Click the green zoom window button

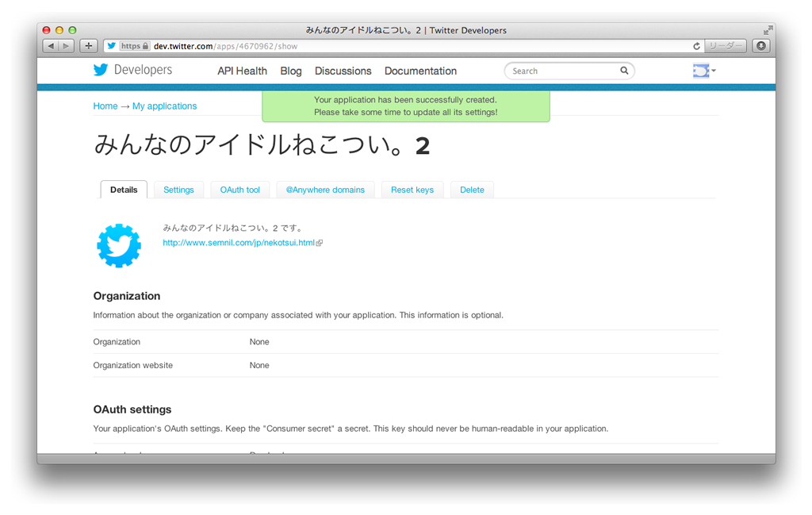[72, 30]
